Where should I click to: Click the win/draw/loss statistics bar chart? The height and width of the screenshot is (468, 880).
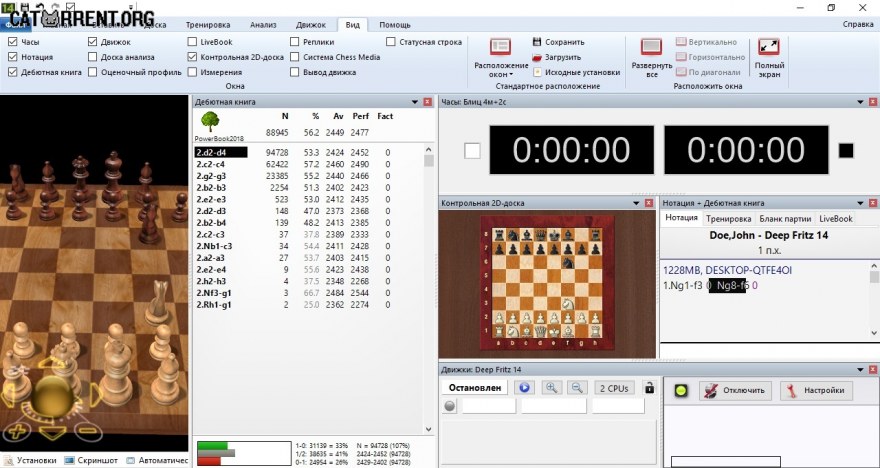244,453
